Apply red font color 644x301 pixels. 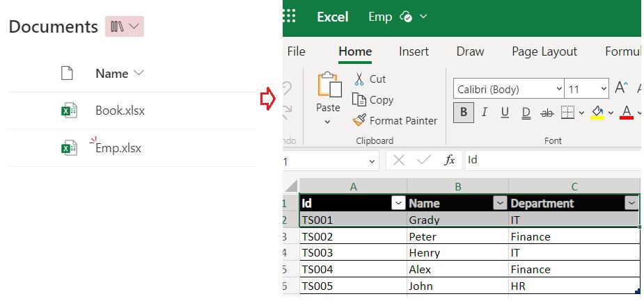627,113
